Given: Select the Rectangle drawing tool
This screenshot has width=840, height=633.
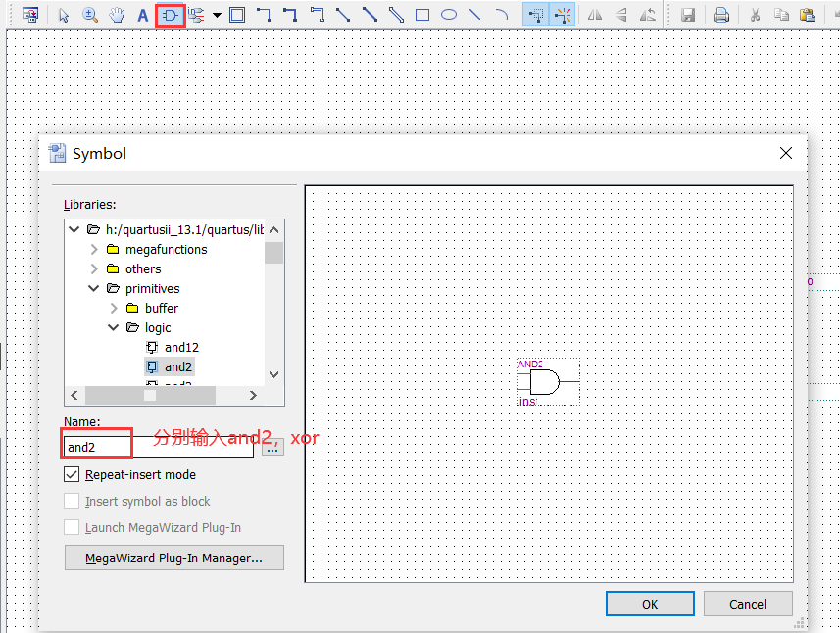Looking at the screenshot, I should click(x=422, y=15).
